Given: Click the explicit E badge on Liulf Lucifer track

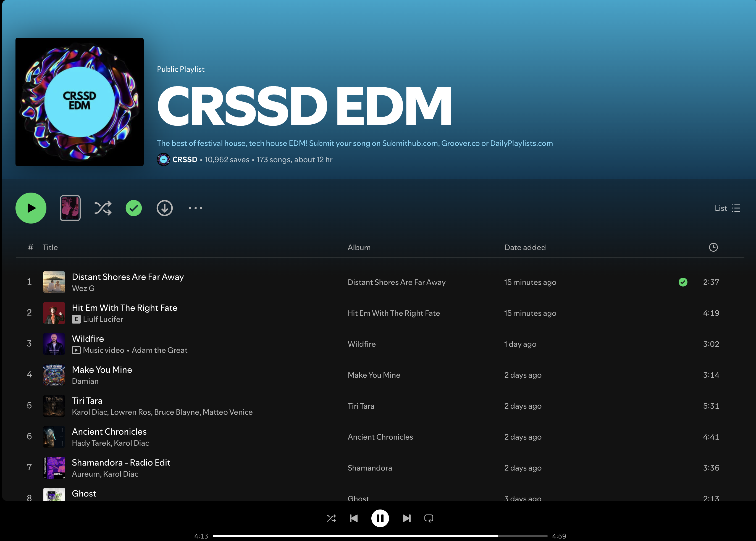Looking at the screenshot, I should (x=76, y=319).
